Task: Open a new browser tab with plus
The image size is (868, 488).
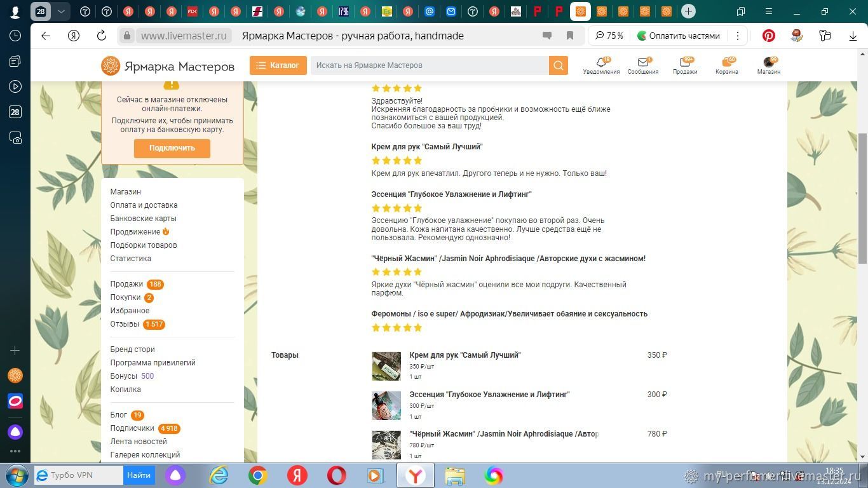Action: [688, 11]
